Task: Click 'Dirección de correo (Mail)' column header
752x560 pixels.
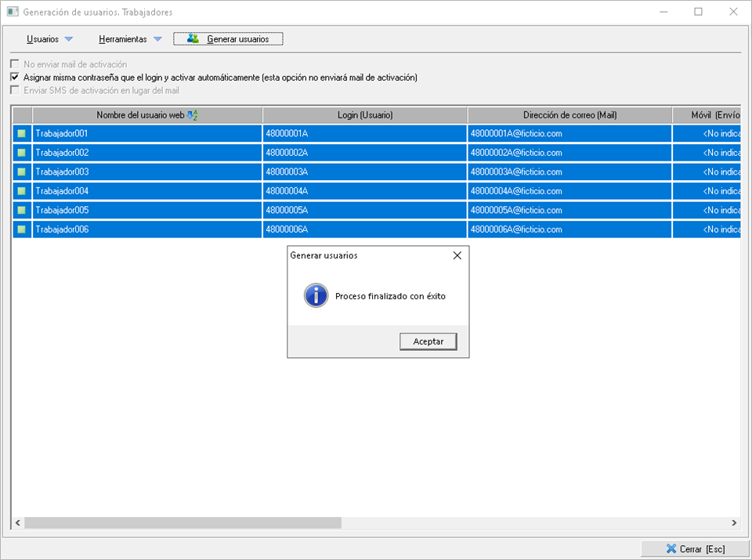Action: coord(569,115)
